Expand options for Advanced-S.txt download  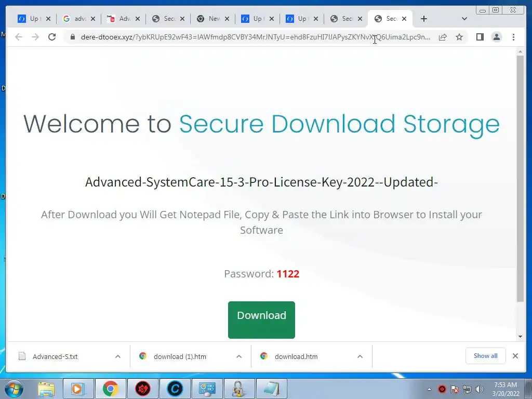tap(118, 356)
